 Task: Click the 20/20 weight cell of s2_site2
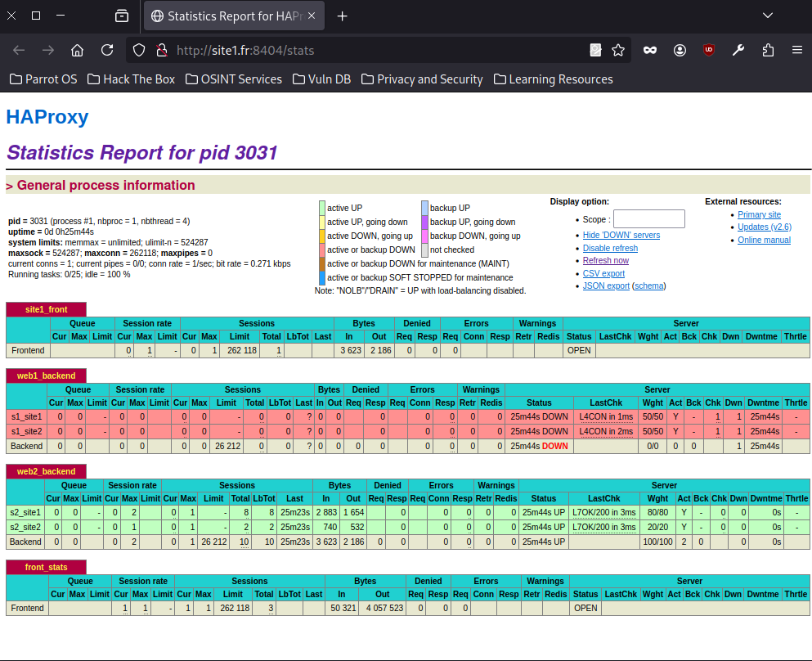[x=657, y=527]
